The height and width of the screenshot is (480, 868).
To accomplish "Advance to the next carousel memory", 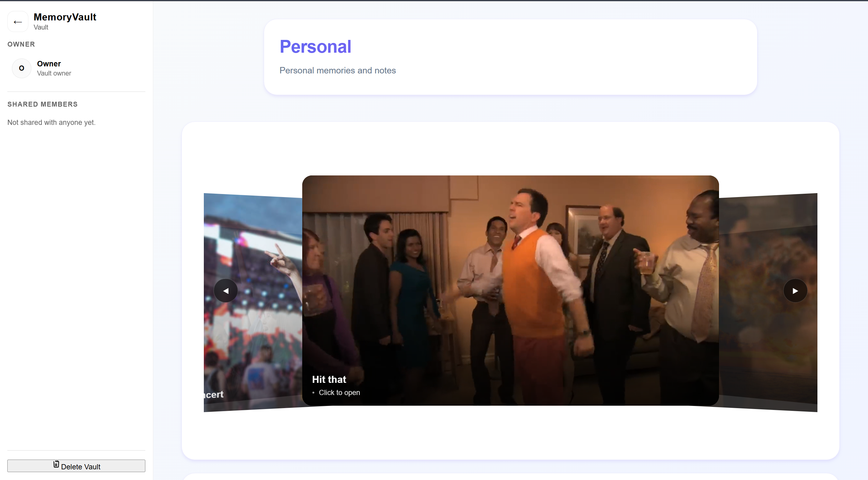I will coord(795,291).
